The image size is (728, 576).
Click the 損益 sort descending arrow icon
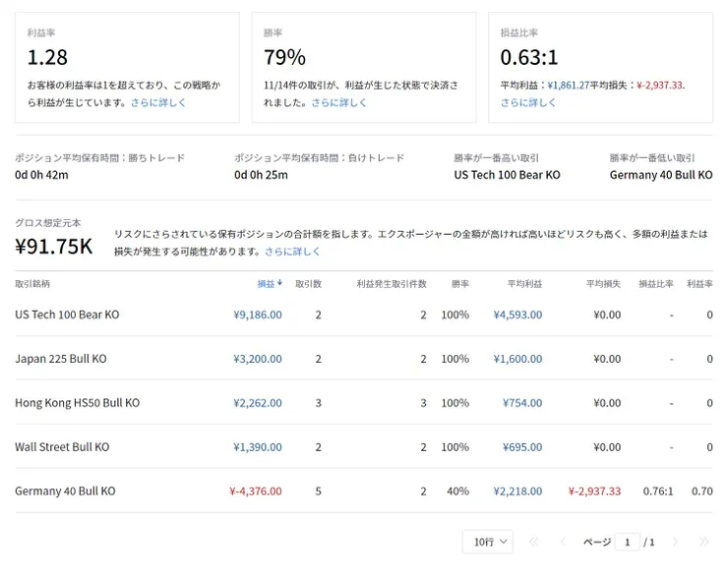280,283
